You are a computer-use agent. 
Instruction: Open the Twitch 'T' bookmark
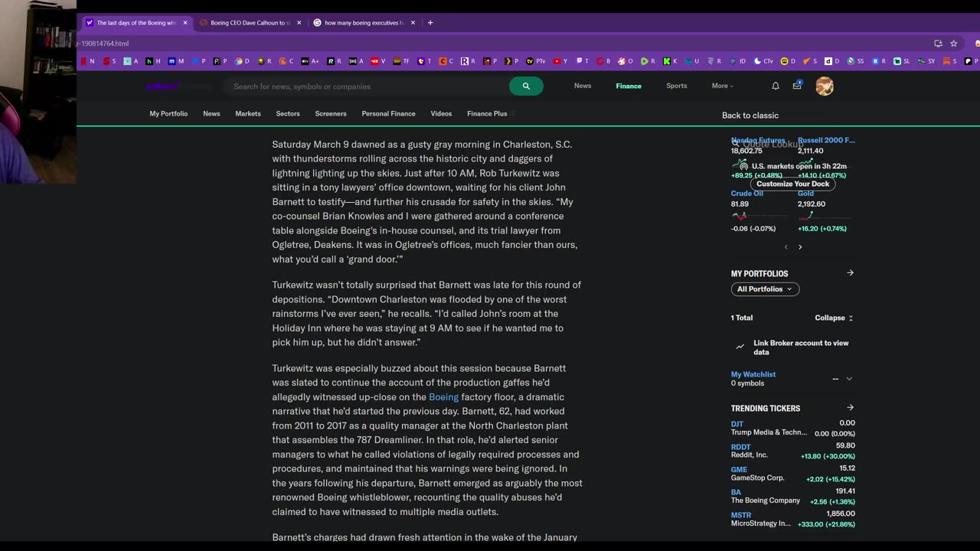tap(583, 61)
